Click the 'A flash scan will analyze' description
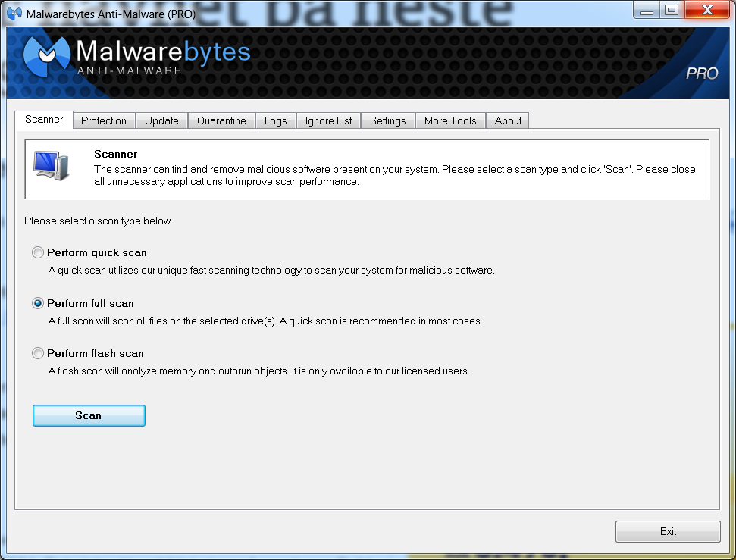 pos(258,371)
